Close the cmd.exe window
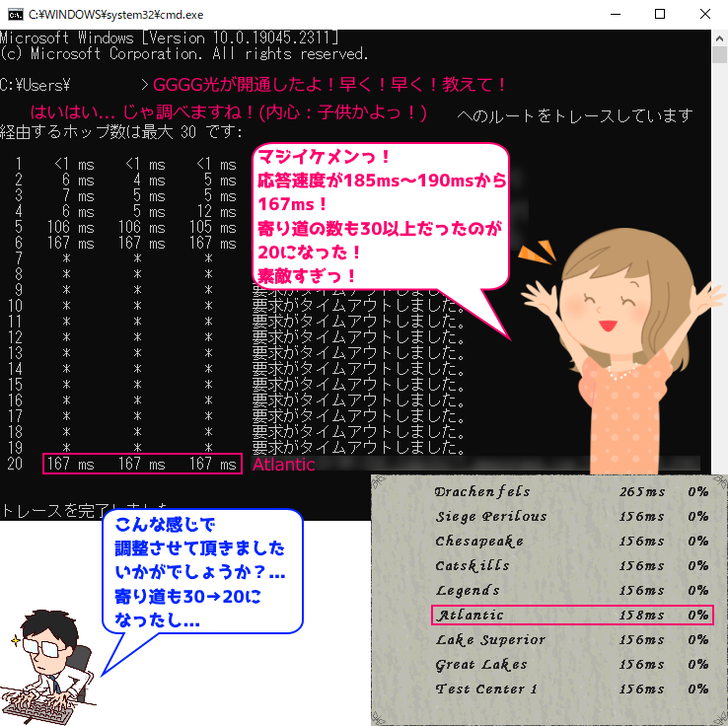 coord(704,15)
